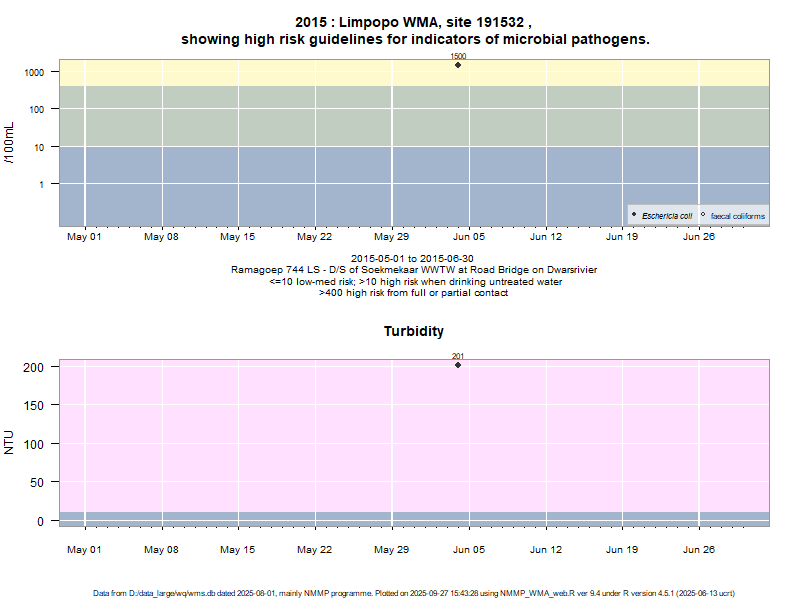Click the Escherichia coli legend marker
The width and height of the screenshot is (800, 600).
tap(634, 215)
